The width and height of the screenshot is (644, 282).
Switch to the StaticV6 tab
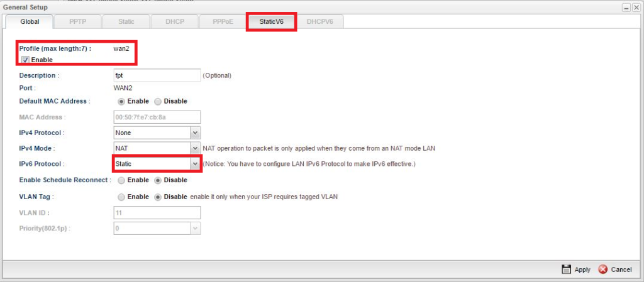click(x=271, y=21)
